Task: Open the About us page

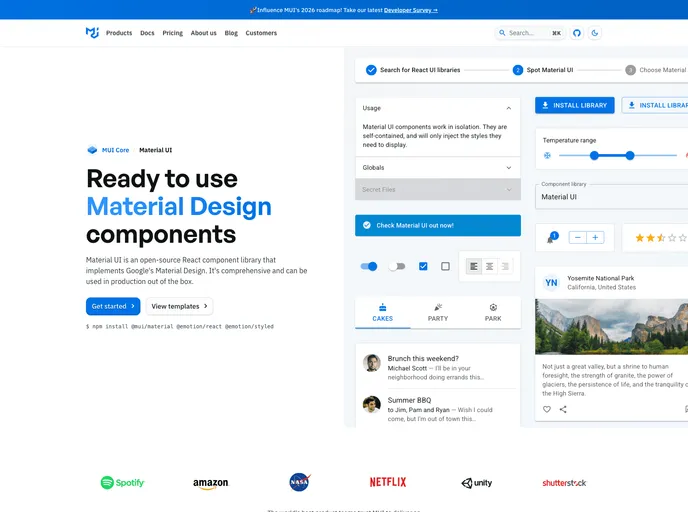Action: pyautogui.click(x=204, y=33)
